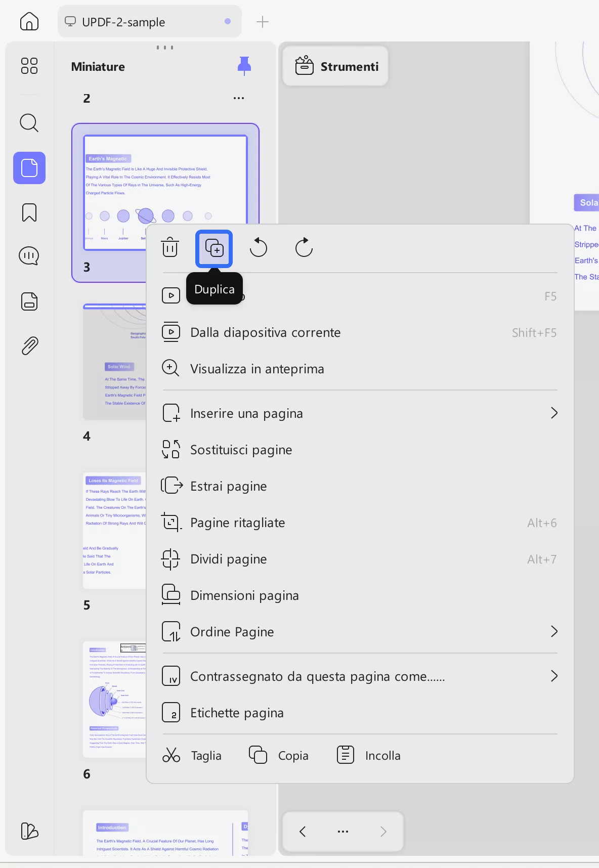Image resolution: width=599 pixels, height=868 pixels.
Task: Open the attachments paperclip icon
Action: tap(29, 346)
